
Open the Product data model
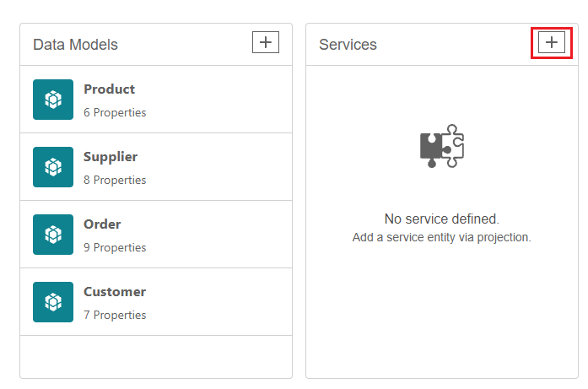[156, 100]
